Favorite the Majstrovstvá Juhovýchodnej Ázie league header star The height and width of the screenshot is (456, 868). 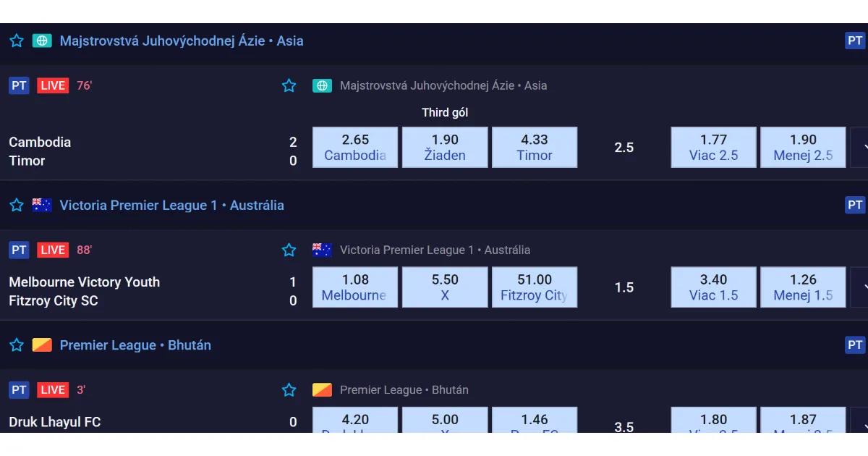(x=17, y=41)
